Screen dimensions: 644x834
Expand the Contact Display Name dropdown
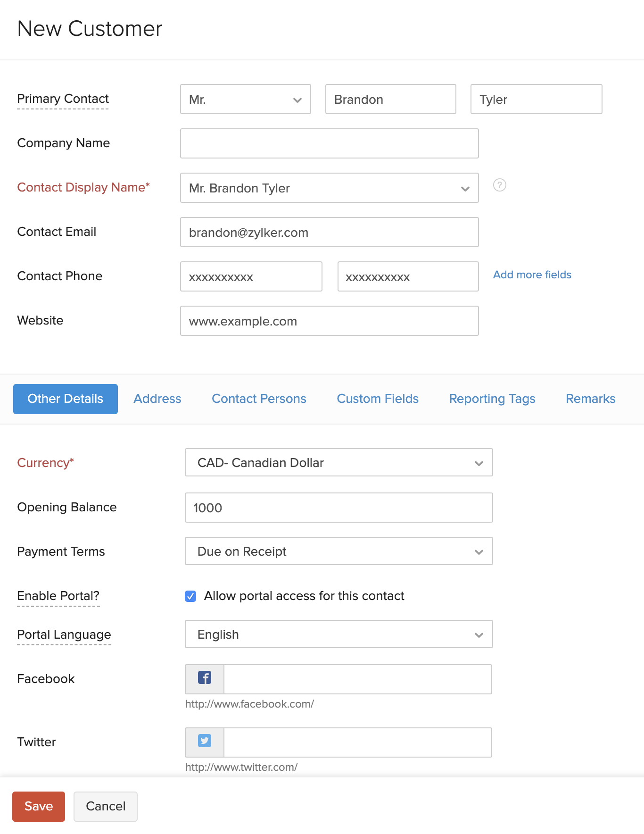click(329, 188)
